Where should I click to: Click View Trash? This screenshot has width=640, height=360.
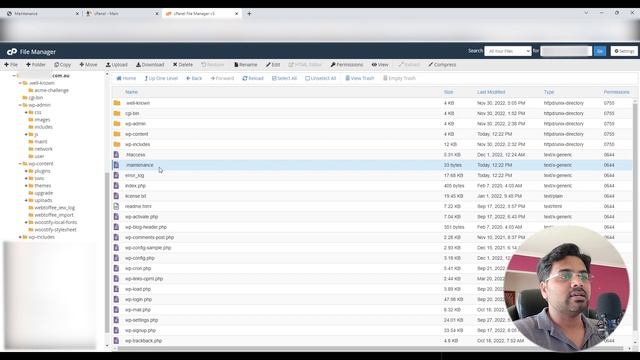(360, 78)
